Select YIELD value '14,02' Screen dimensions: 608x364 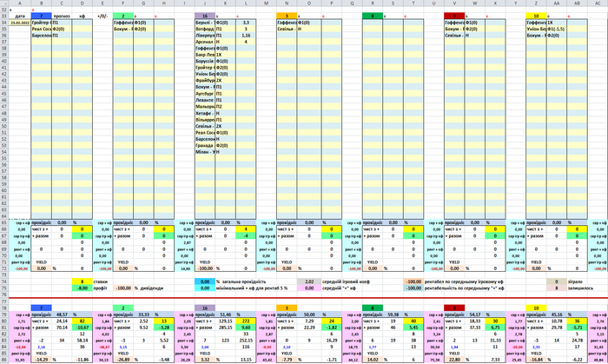click(x=373, y=360)
